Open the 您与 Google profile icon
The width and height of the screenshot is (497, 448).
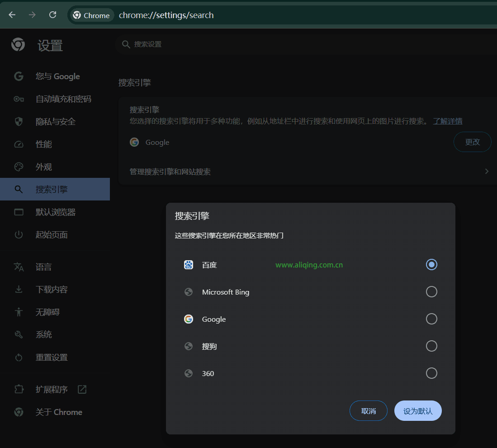click(18, 76)
